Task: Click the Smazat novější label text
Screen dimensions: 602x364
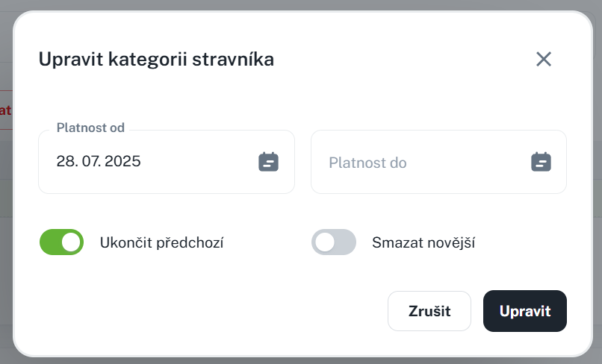Action: pyautogui.click(x=423, y=242)
